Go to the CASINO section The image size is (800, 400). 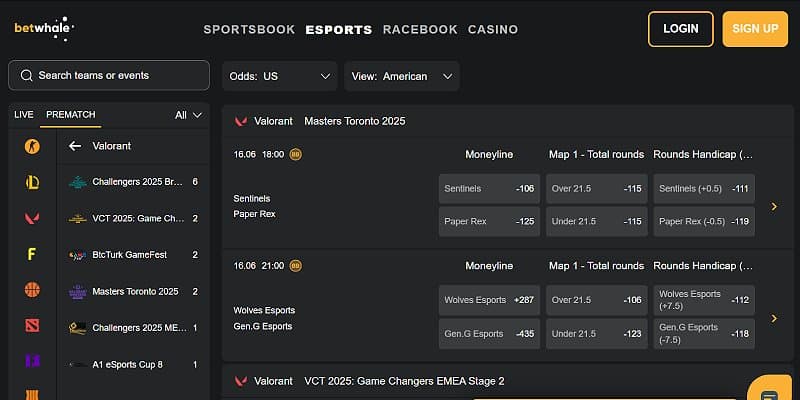(493, 29)
